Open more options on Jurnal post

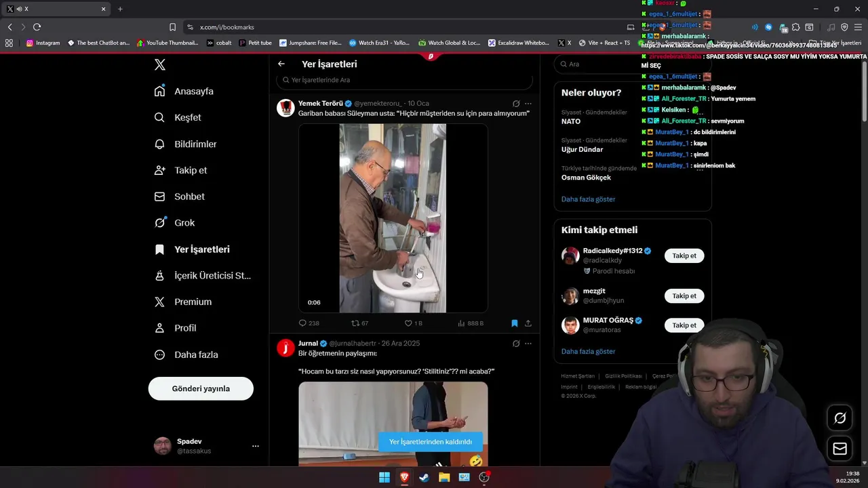click(528, 344)
